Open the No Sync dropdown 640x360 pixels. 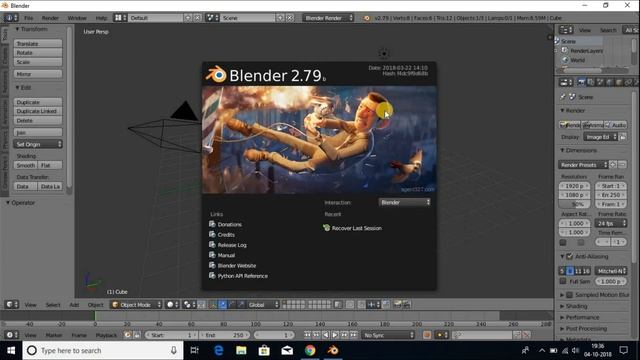(x=388, y=335)
